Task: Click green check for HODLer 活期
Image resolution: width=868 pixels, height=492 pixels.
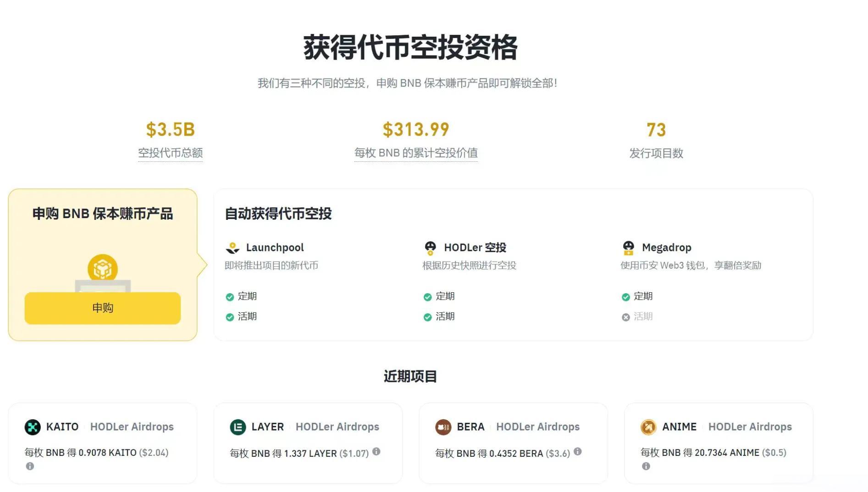Action: coord(428,317)
